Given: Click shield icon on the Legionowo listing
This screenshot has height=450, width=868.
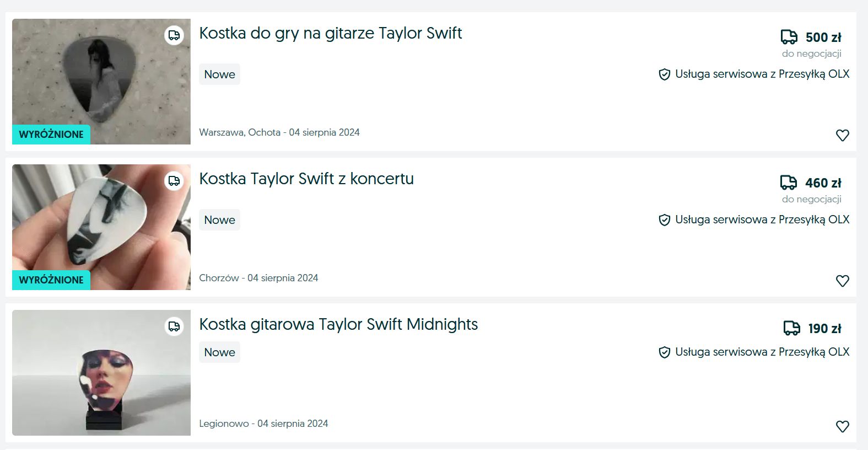Looking at the screenshot, I should point(665,352).
